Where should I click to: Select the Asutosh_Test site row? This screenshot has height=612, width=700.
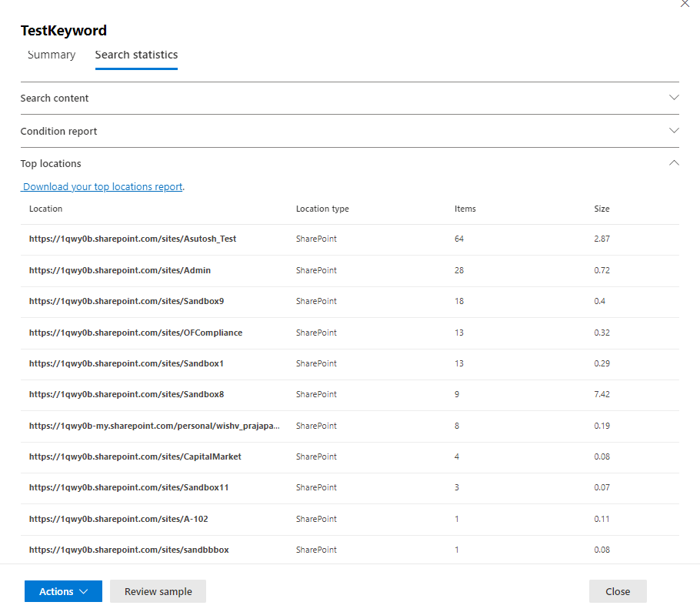[x=133, y=239]
